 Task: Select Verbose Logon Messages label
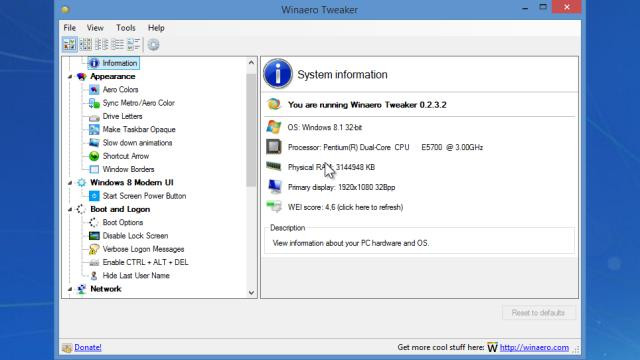click(143, 249)
